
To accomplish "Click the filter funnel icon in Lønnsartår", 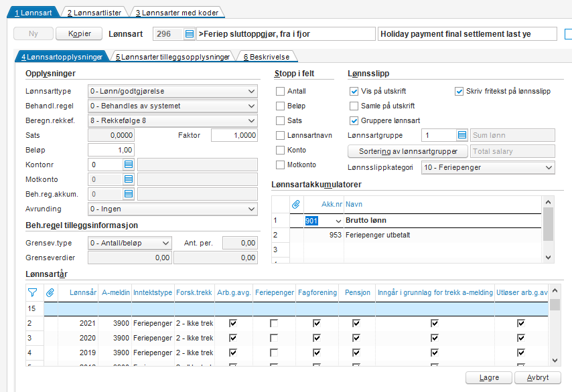I will 32,292.
